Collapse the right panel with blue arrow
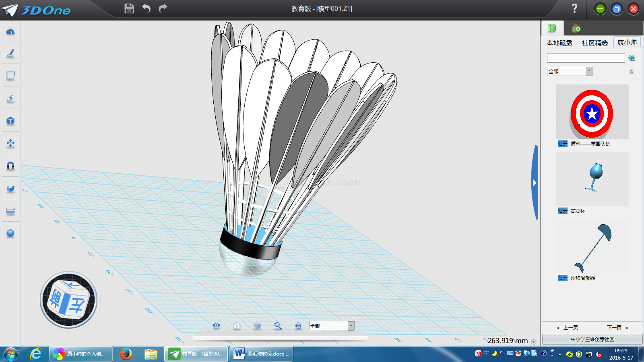The image size is (644, 362). coord(535,183)
